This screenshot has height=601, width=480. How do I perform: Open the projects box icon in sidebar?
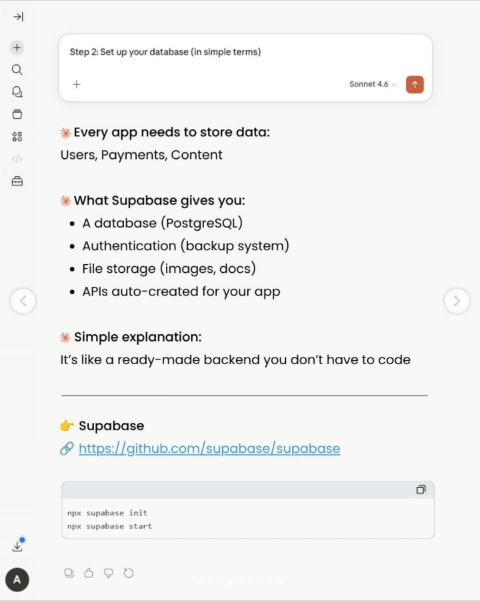point(17,114)
